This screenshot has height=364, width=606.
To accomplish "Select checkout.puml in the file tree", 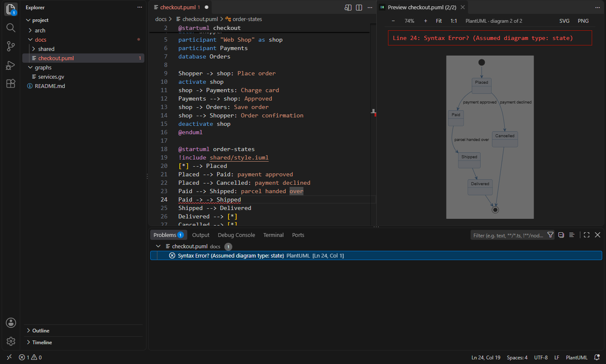I will [83, 58].
